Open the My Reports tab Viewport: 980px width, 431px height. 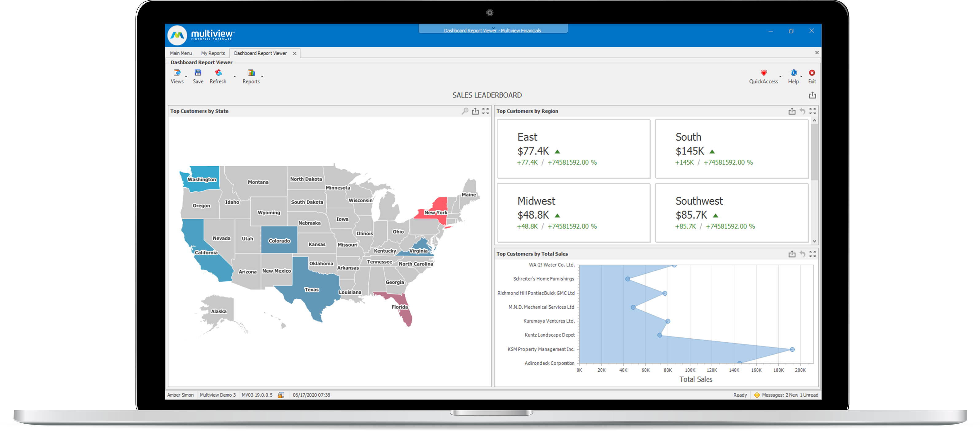213,53
